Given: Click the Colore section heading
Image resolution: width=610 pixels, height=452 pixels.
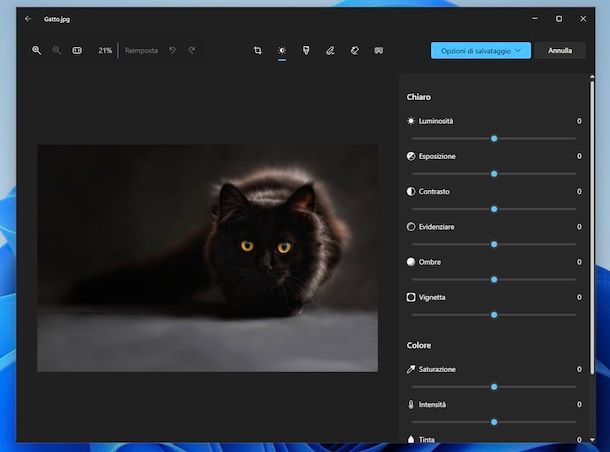Looking at the screenshot, I should click(419, 345).
